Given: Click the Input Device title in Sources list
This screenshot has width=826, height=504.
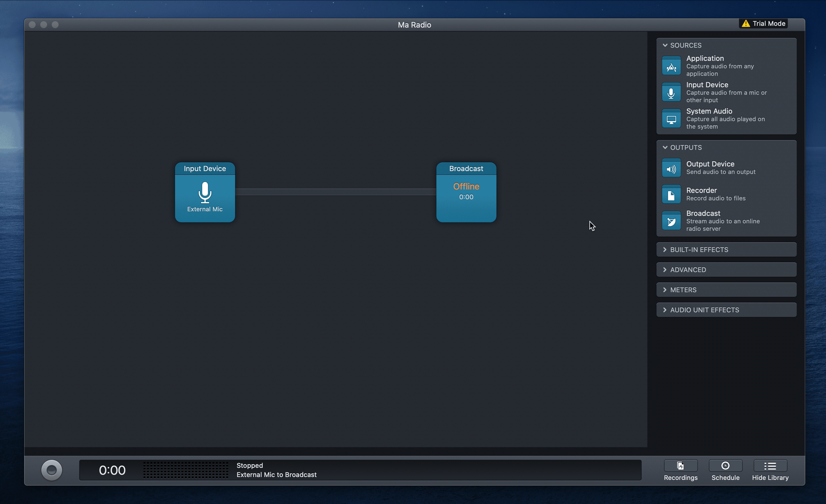Looking at the screenshot, I should (707, 85).
